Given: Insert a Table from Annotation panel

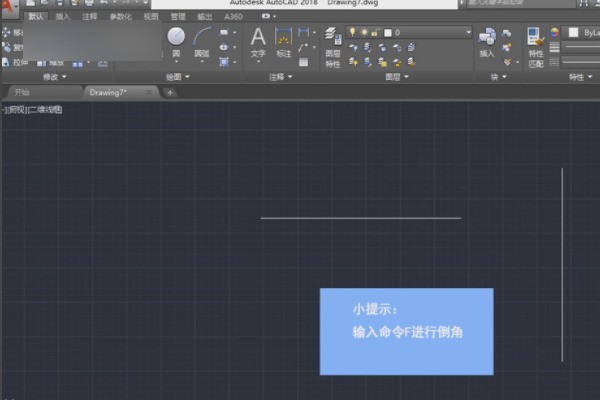Looking at the screenshot, I should [303, 62].
